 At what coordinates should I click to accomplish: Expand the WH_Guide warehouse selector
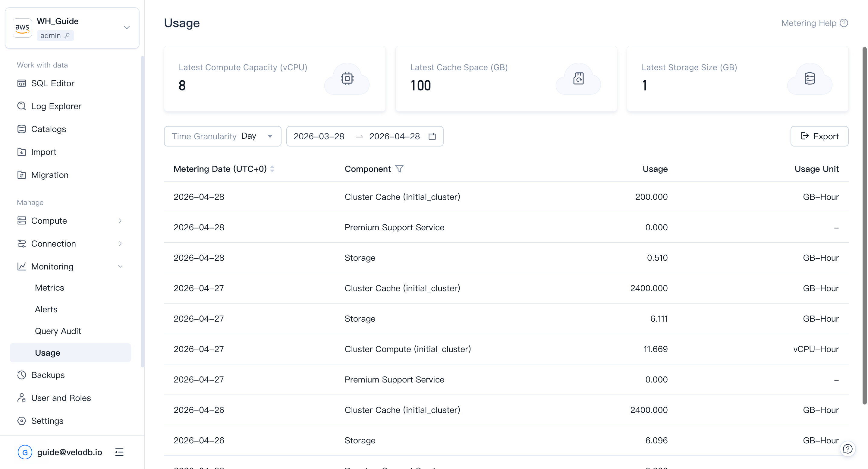[127, 28]
